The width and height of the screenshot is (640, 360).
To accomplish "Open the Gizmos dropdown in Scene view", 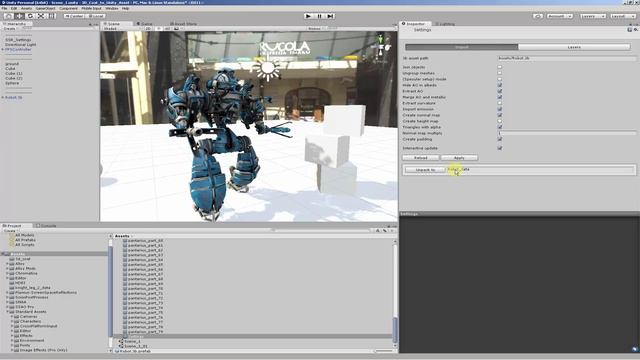I will click(x=316, y=29).
